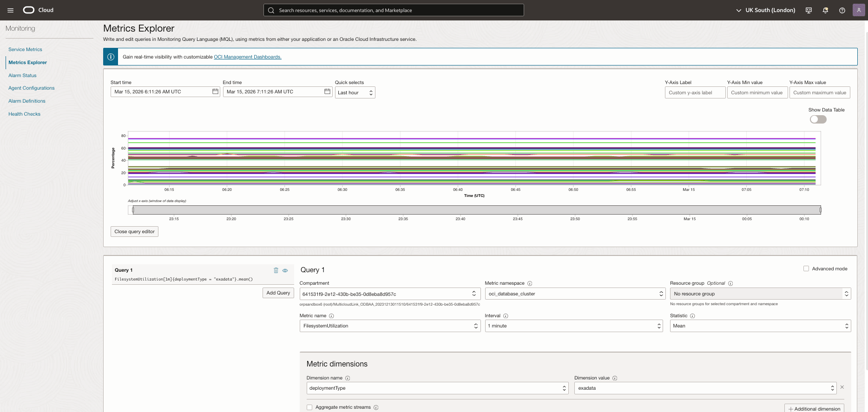
Task: Open the Dimension value exadata dropdown
Action: coord(705,388)
